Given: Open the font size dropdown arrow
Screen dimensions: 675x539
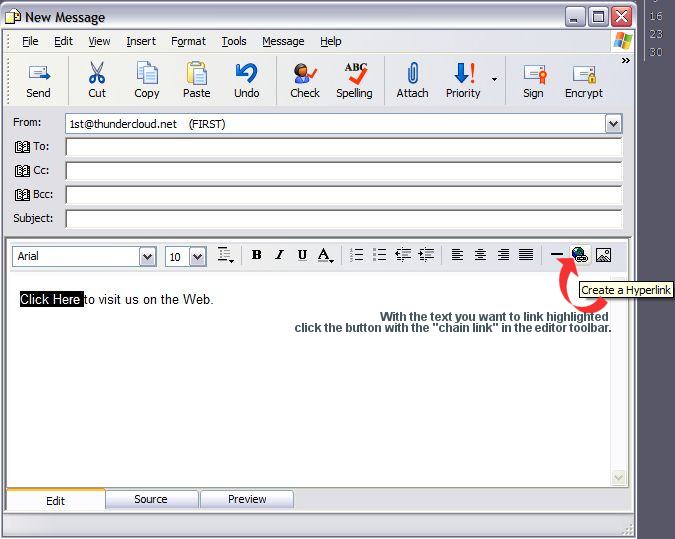Looking at the screenshot, I should 198,257.
